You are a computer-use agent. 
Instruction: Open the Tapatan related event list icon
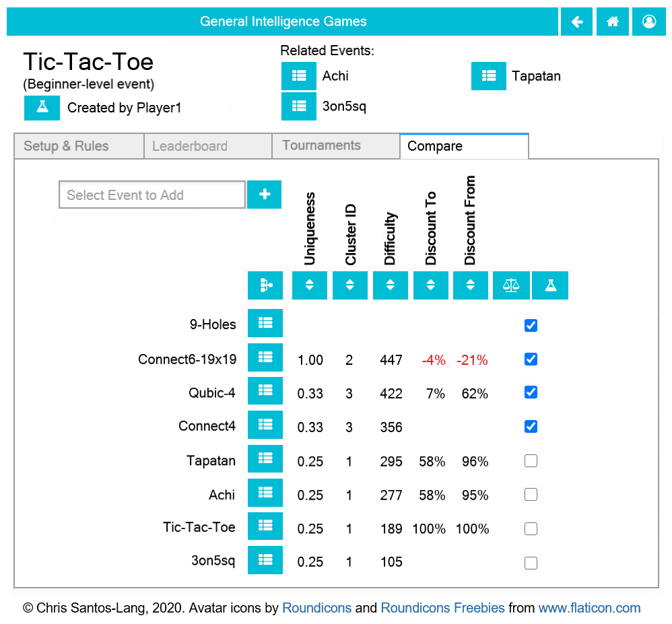click(x=489, y=76)
